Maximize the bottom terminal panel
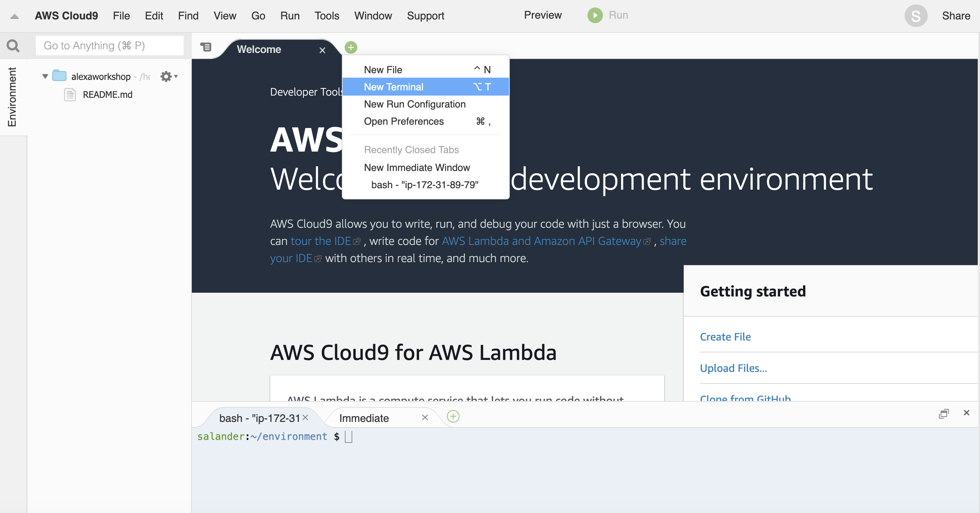The width and height of the screenshot is (980, 513). tap(943, 414)
